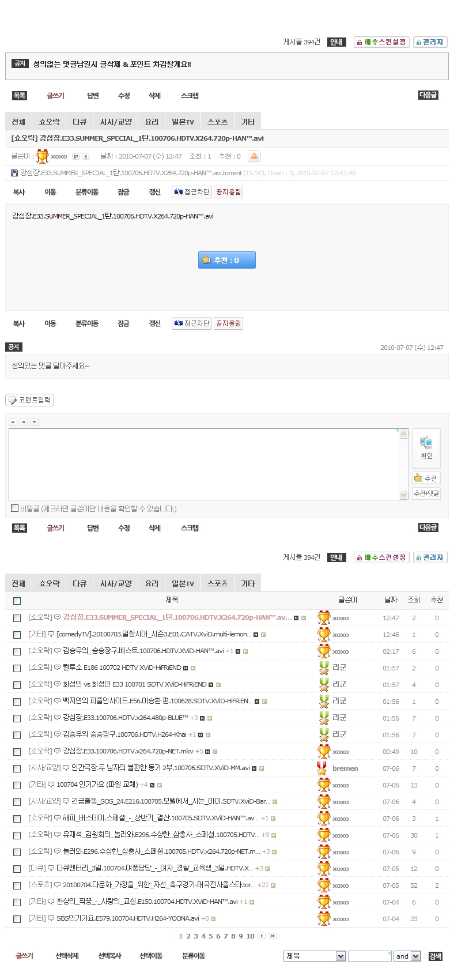
Task: Click the trophy icon beside xoxo in post header
Action: tap(42, 156)
